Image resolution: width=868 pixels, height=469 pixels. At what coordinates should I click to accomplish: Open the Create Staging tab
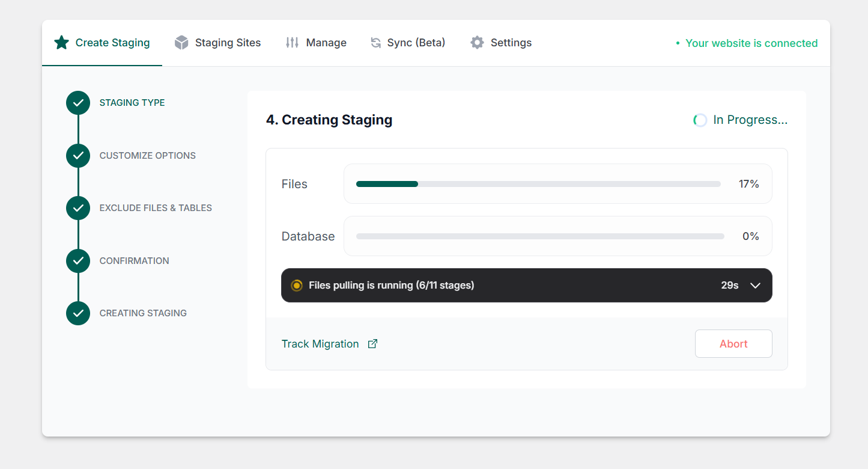102,43
